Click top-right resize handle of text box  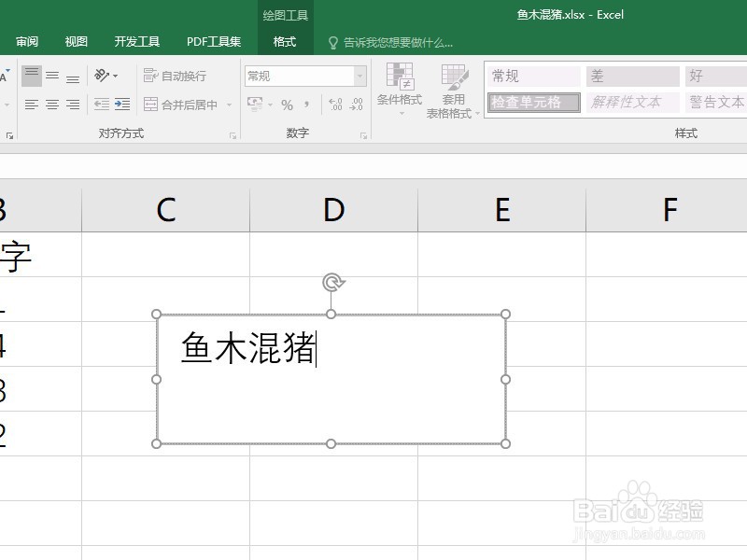coord(506,315)
